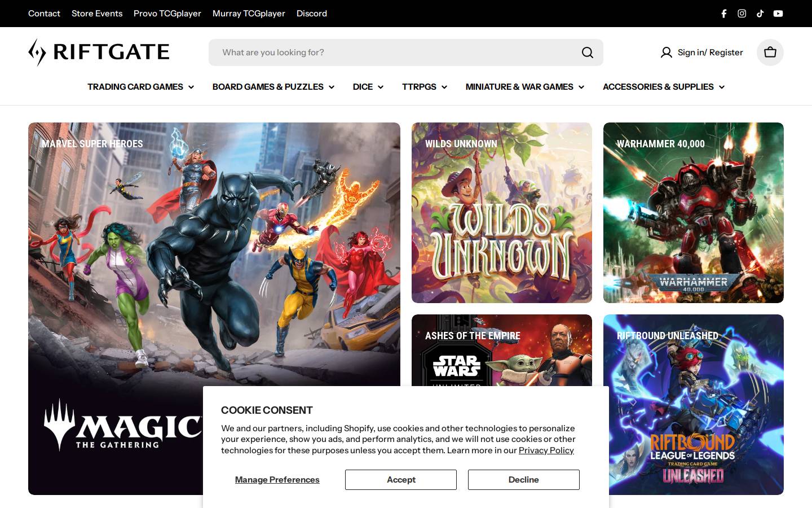Decline cookies in consent dialog
The image size is (812, 508).
tap(524, 480)
